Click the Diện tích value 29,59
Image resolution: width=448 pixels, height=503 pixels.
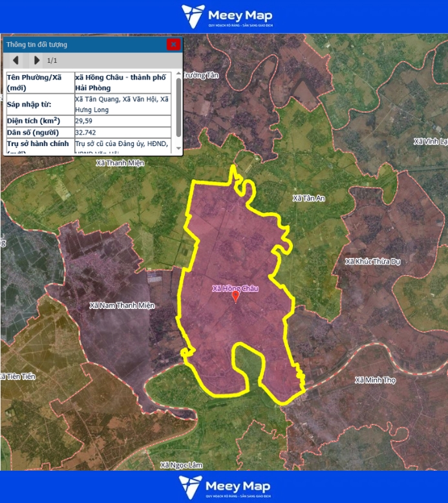[x=84, y=121]
